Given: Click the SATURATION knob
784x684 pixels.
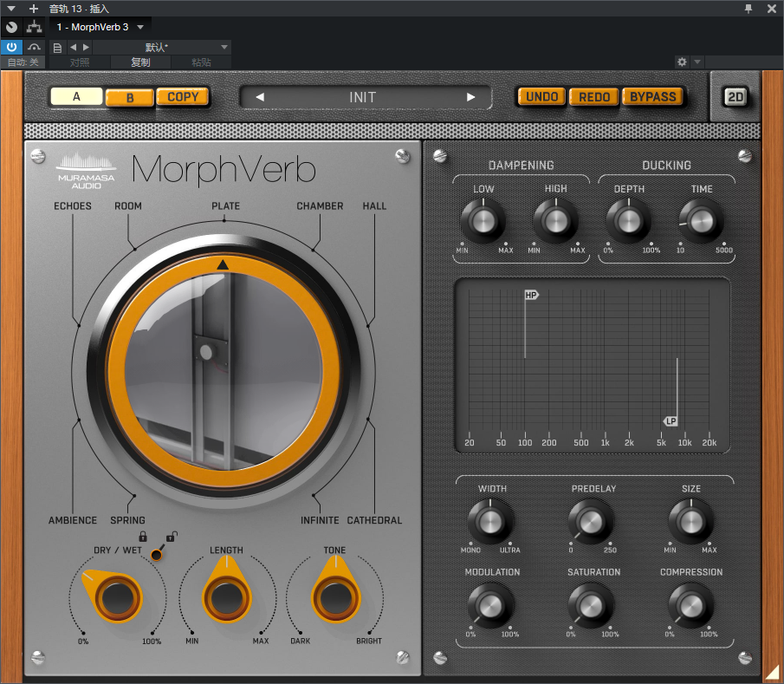Looking at the screenshot, I should tap(591, 605).
